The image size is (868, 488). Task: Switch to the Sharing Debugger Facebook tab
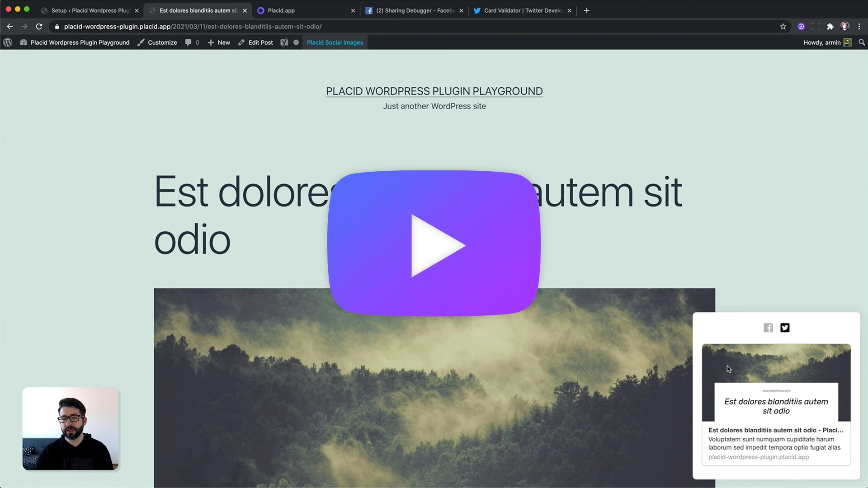414,10
